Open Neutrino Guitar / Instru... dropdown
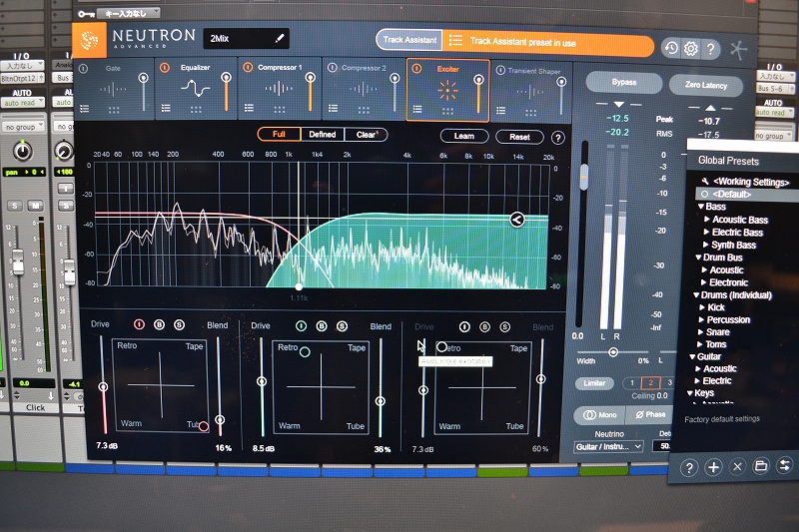The width and height of the screenshot is (799, 532). click(x=608, y=446)
